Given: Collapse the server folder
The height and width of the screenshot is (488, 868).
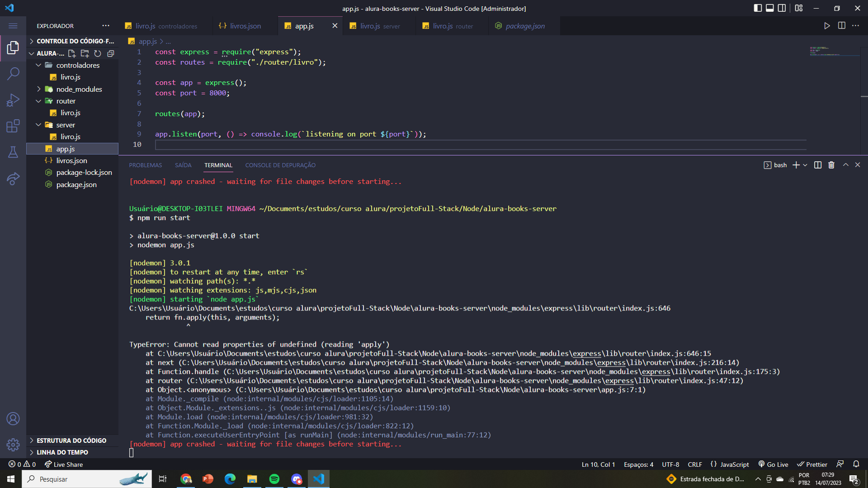Looking at the screenshot, I should [72, 125].
